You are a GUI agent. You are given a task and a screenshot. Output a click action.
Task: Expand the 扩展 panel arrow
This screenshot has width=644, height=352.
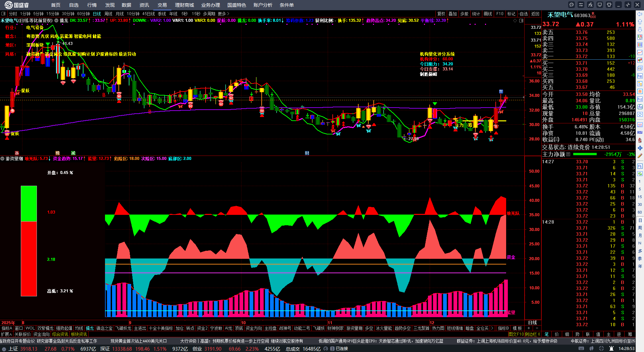[x=6, y=334]
